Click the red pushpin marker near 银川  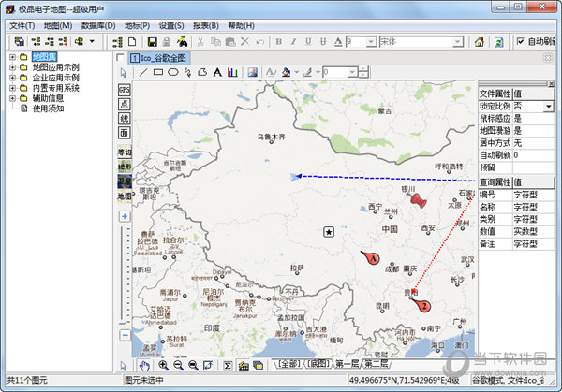point(418,200)
